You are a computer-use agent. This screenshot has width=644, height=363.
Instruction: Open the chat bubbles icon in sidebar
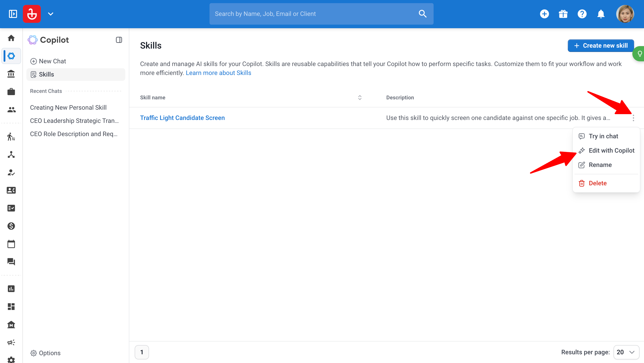[x=11, y=262]
